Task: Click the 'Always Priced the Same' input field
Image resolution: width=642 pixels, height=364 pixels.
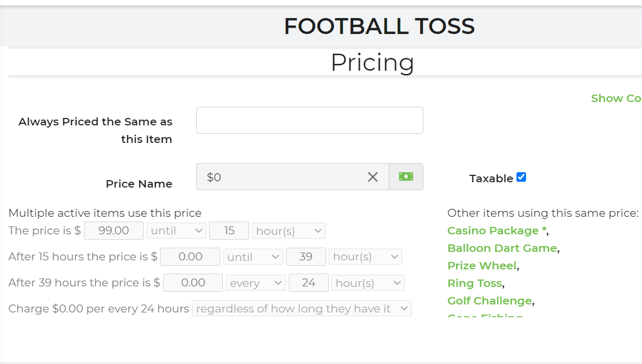Action: coord(310,121)
